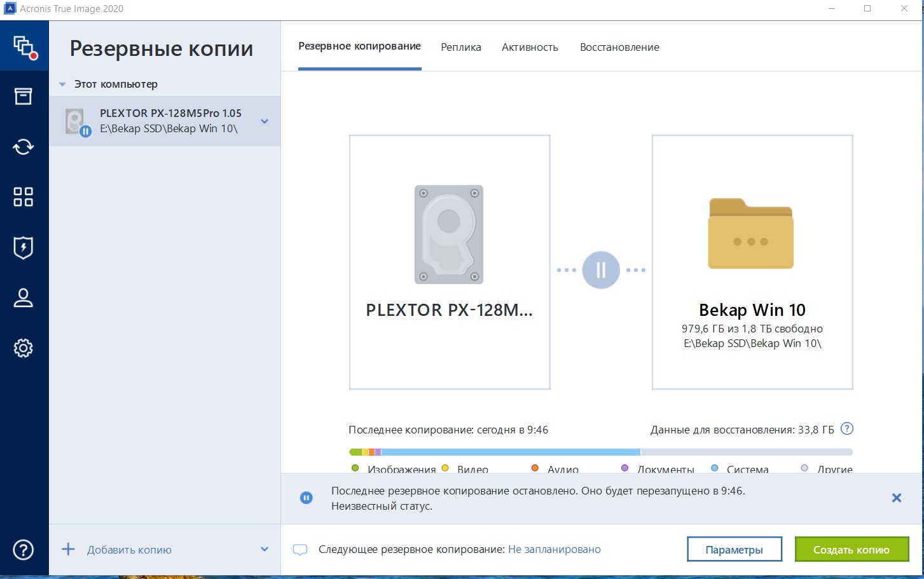The image size is (924, 579).
Task: Maximize the Acronis True Image window
Action: pos(867,9)
